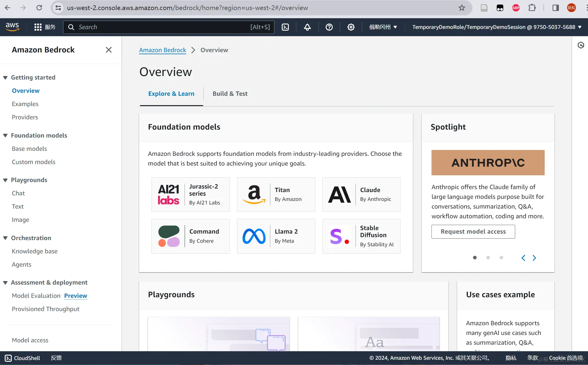Toggle the browser side panel icon
Screen dimensions: 588x365
coord(556,8)
